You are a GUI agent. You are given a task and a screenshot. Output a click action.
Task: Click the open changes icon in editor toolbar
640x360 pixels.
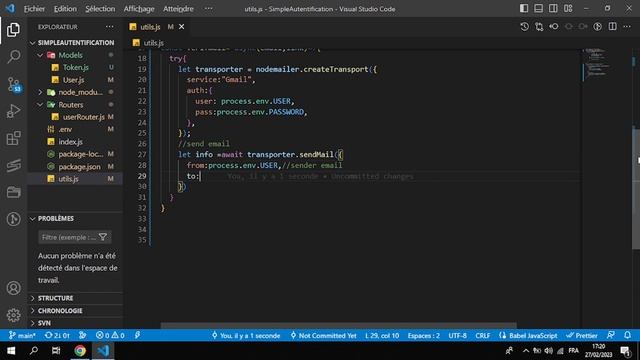(x=539, y=27)
